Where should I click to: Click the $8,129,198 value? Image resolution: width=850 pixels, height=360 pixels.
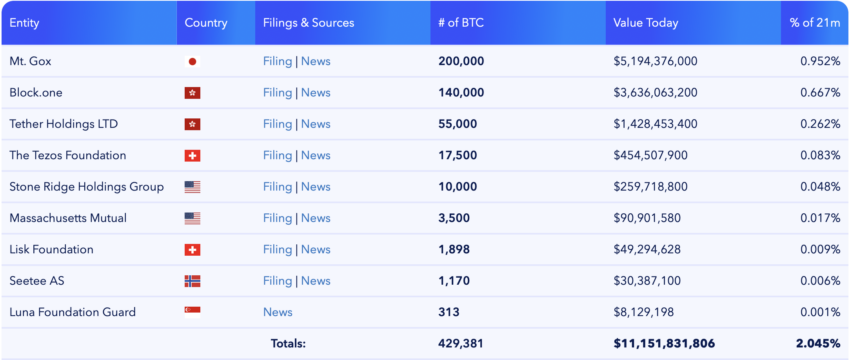[x=643, y=312]
